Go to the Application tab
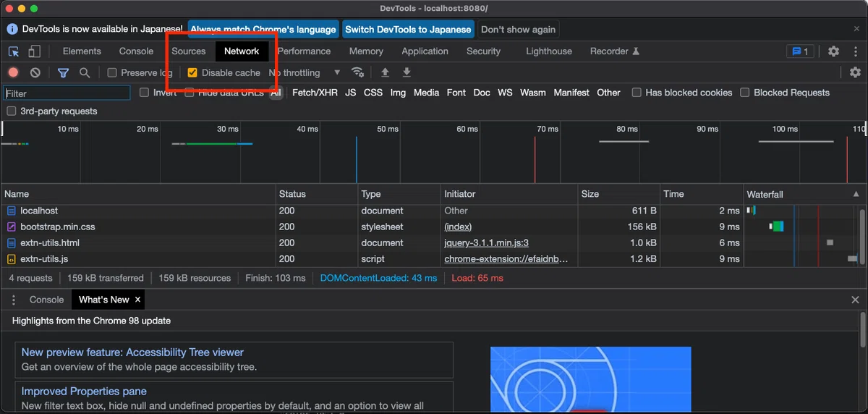The image size is (868, 414). point(425,51)
